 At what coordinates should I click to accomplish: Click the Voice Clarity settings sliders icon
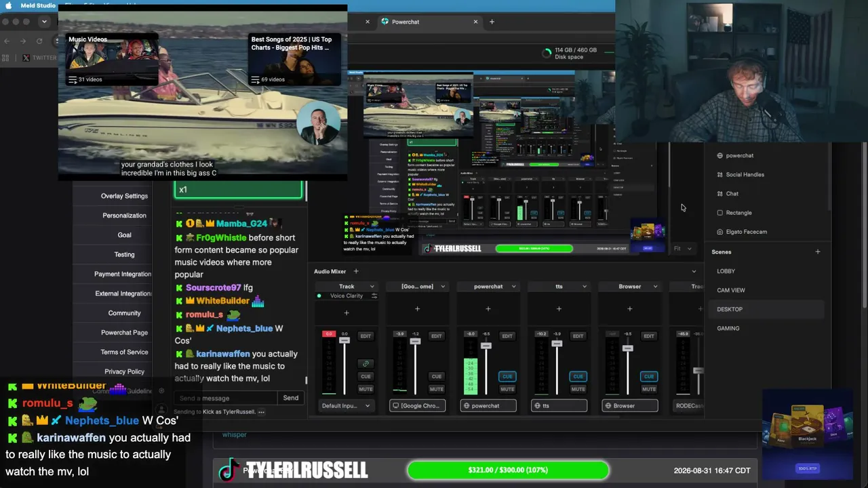pyautogui.click(x=374, y=296)
